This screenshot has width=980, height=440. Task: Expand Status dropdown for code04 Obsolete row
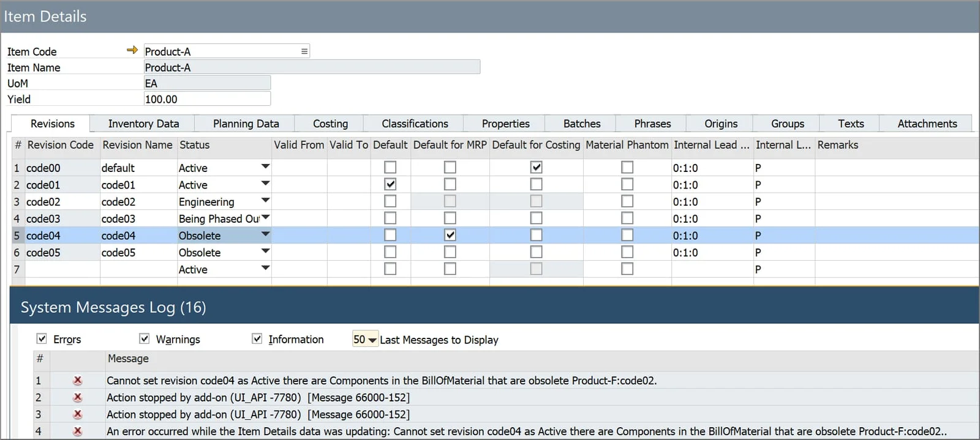click(x=265, y=234)
